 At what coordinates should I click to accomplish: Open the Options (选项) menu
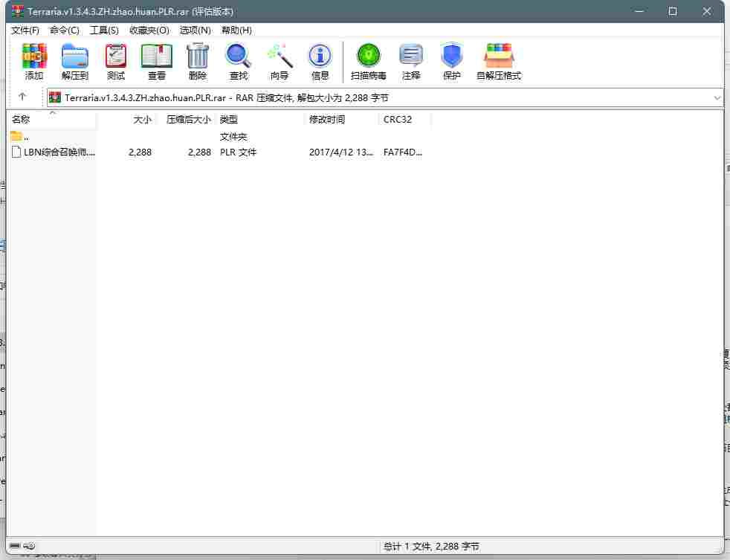(195, 30)
